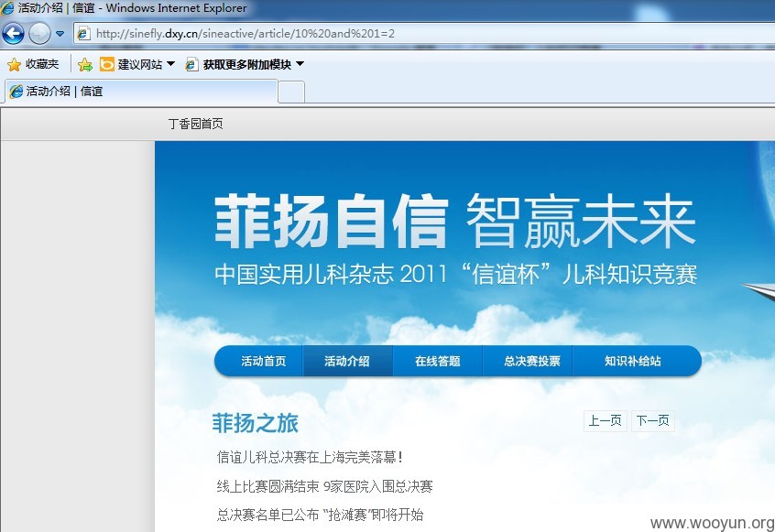Viewport: 775px width, 532px height.
Task: Click the 上一页 previous page button
Action: pyautogui.click(x=605, y=421)
